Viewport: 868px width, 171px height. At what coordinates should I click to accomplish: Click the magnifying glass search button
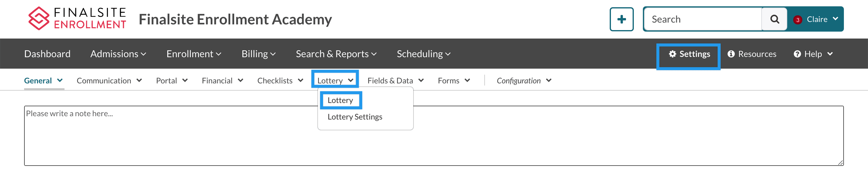coord(774,19)
